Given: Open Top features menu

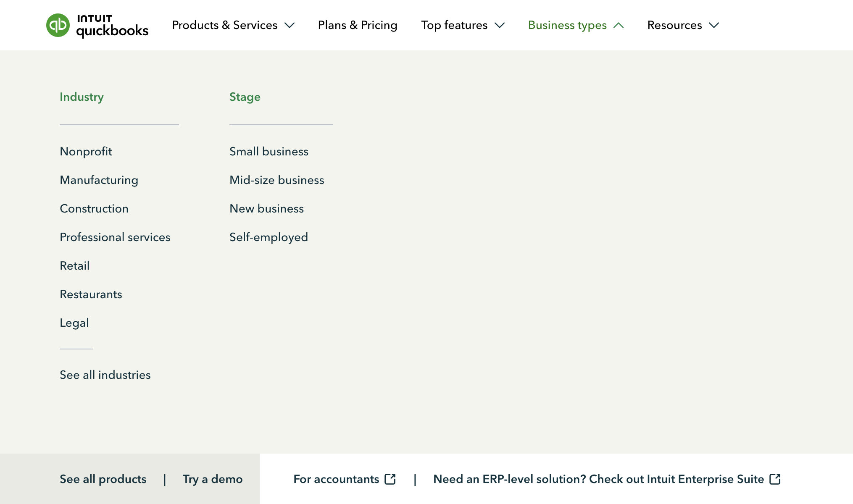Looking at the screenshot, I should (x=454, y=25).
